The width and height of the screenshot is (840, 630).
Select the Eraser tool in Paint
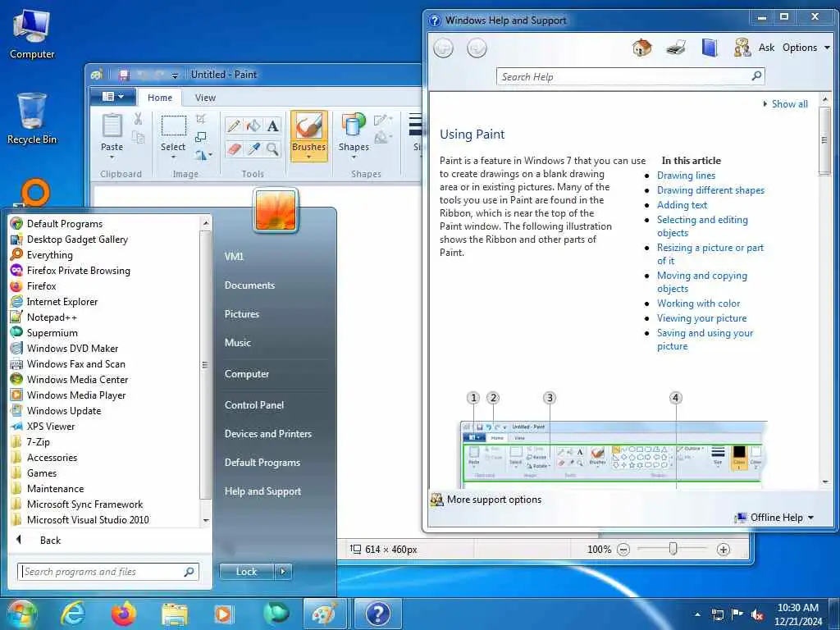(234, 148)
